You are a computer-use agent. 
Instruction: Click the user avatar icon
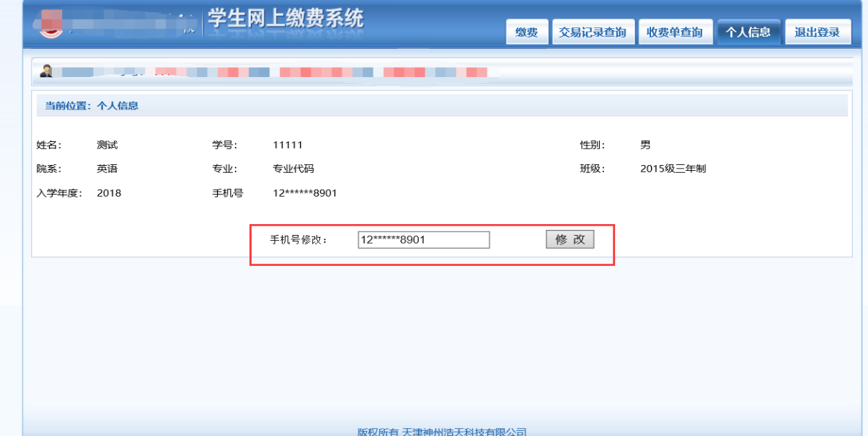[47, 71]
